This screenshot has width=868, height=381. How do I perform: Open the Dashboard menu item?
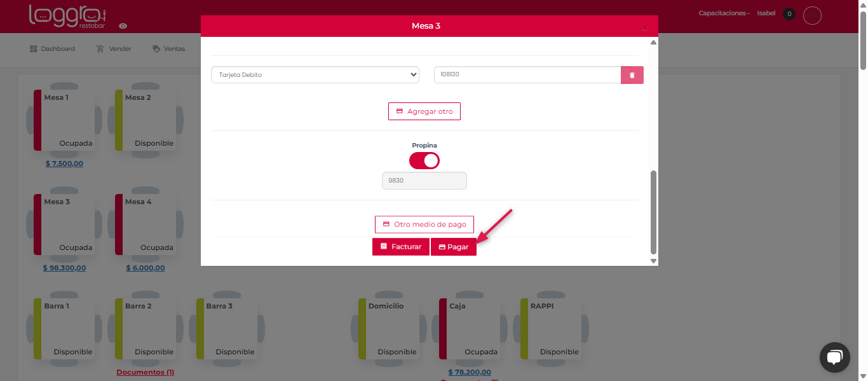click(x=52, y=49)
